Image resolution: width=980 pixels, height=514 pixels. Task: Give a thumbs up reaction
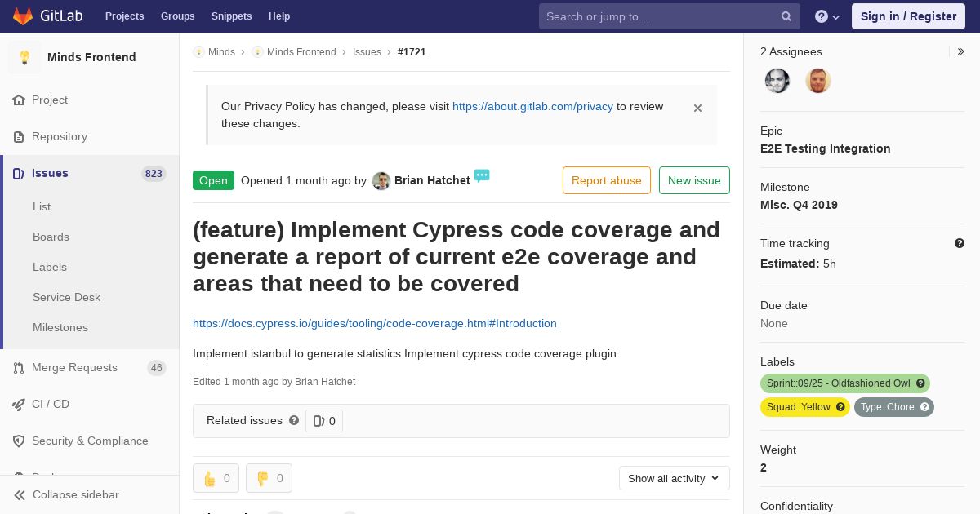[x=216, y=478]
